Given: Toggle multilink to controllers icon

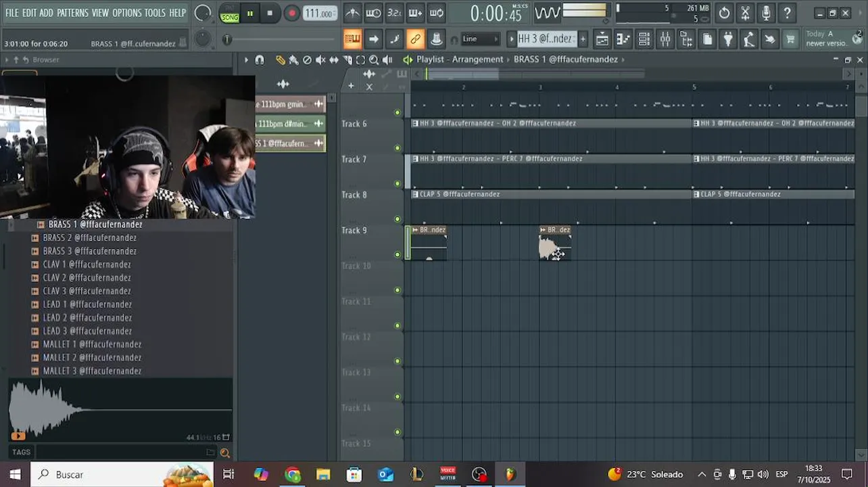Looking at the screenshot, I should tap(436, 39).
